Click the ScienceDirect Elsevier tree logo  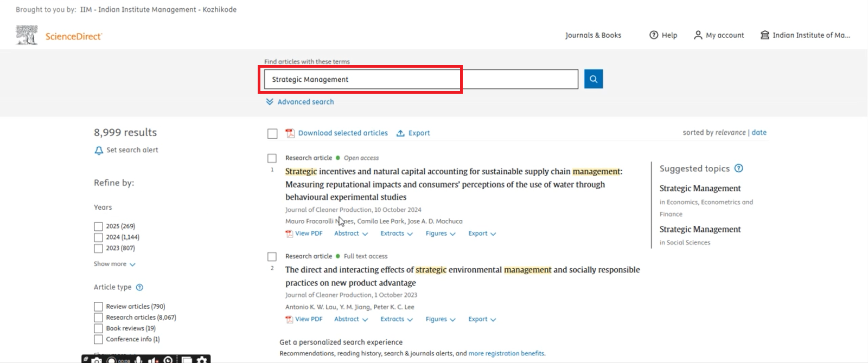27,35
